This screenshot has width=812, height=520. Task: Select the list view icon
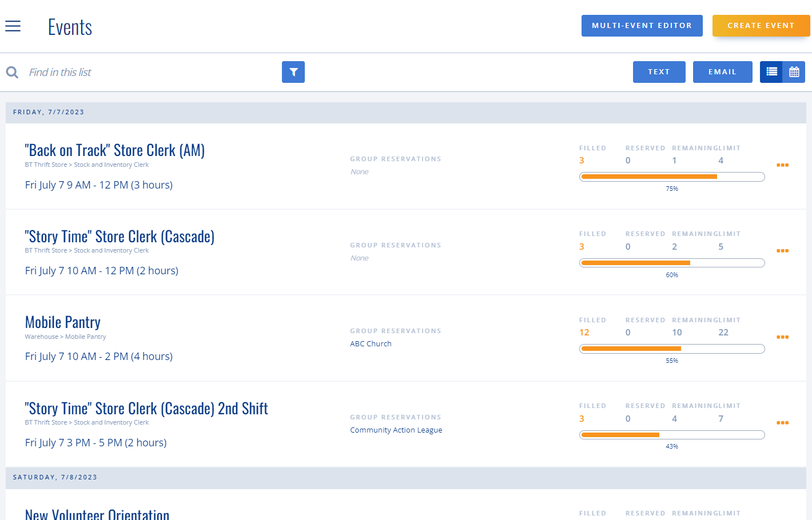771,72
